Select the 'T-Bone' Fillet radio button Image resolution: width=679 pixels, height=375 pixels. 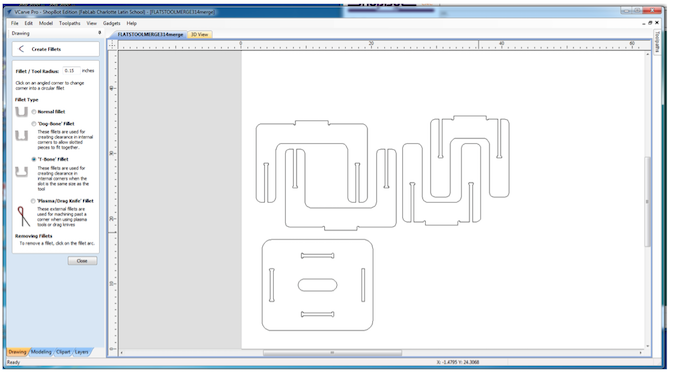[x=34, y=159]
